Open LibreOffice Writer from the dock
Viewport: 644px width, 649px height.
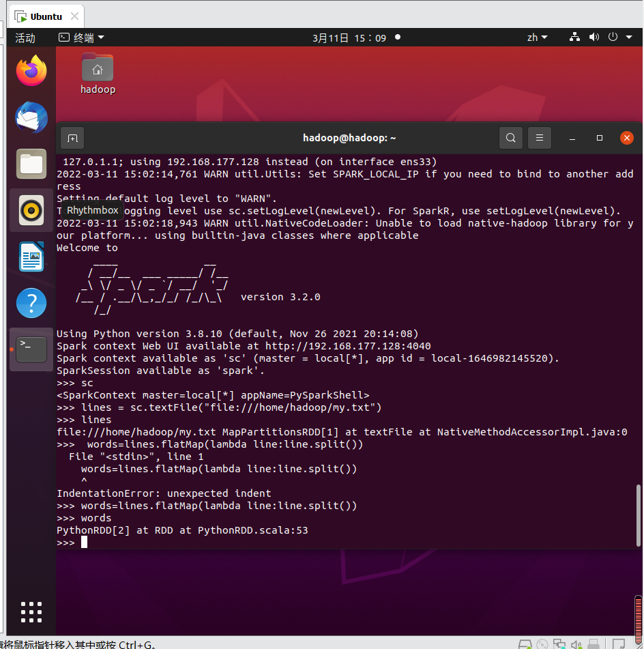(x=31, y=257)
